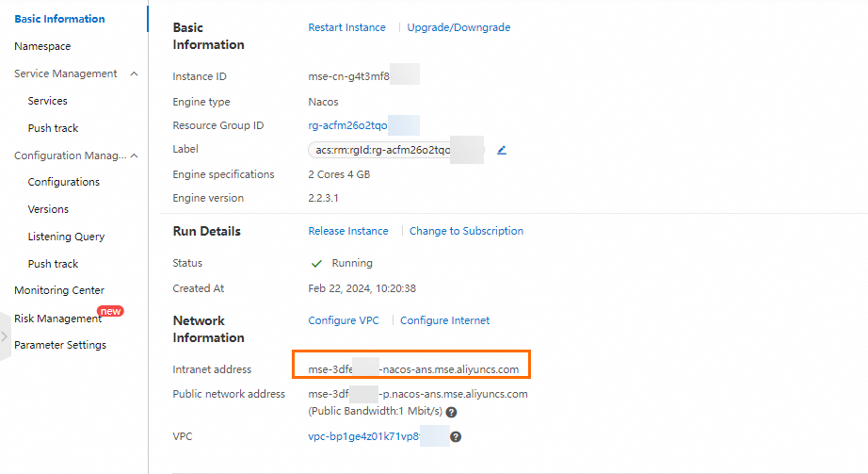868x474 pixels.
Task: Open Push track under Service Management
Action: (53, 128)
